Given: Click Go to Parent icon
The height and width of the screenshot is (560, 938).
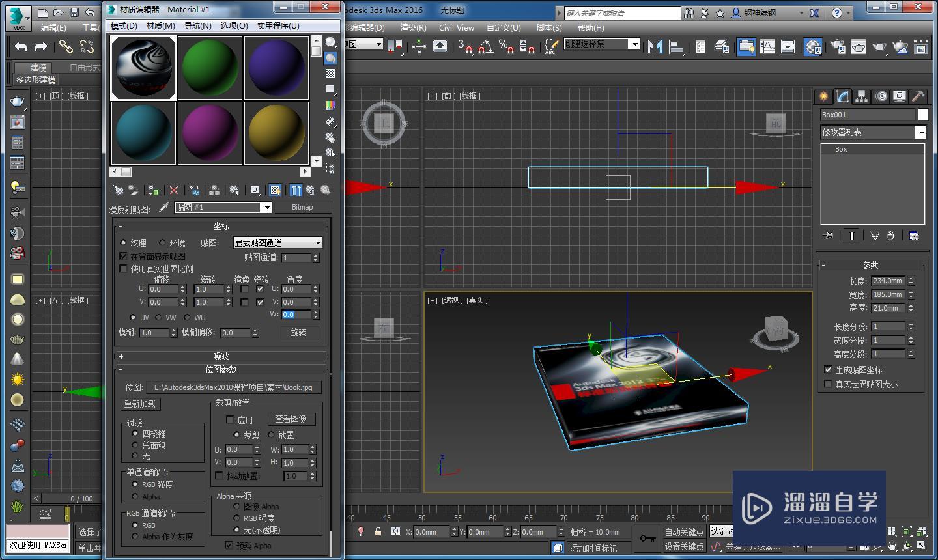Looking at the screenshot, I should tap(311, 190).
